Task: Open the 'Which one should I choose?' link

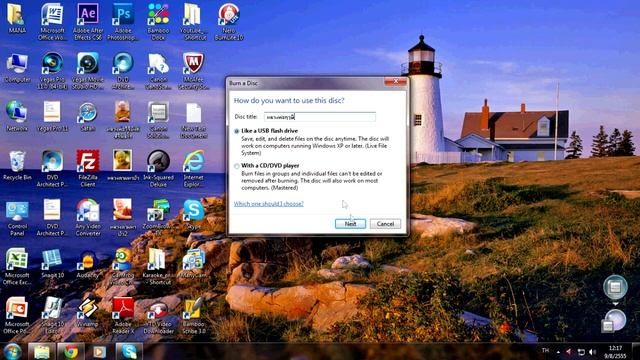Action: [269, 204]
